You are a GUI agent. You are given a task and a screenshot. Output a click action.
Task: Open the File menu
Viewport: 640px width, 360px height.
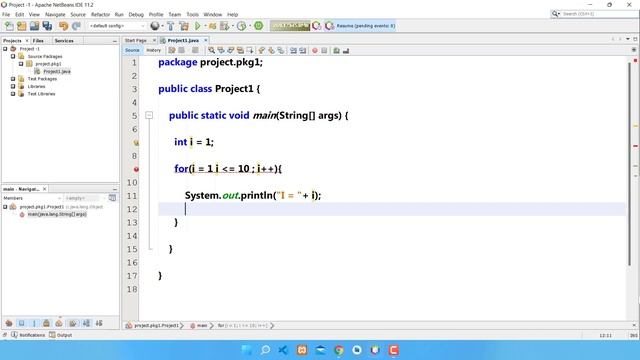tap(6, 14)
